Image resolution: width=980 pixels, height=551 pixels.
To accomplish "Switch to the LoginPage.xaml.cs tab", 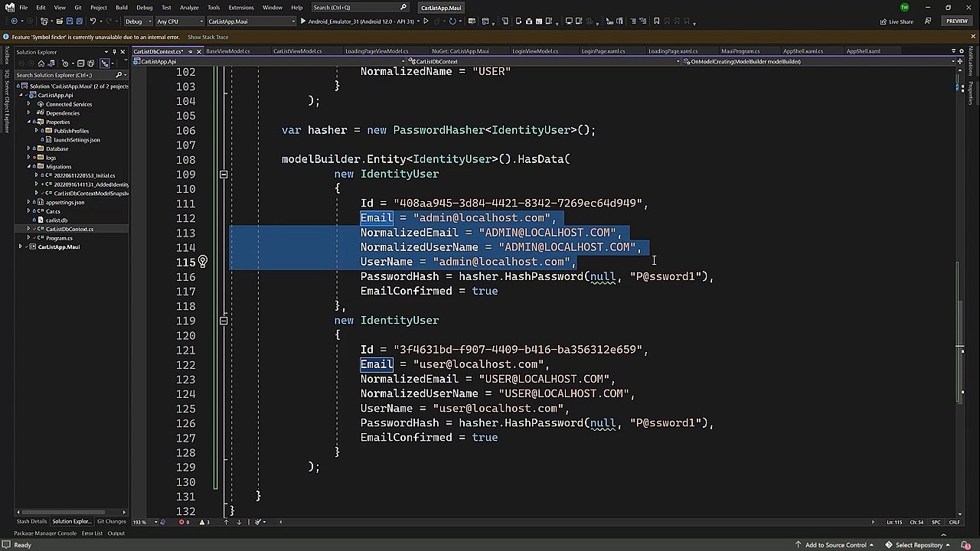I will point(603,51).
